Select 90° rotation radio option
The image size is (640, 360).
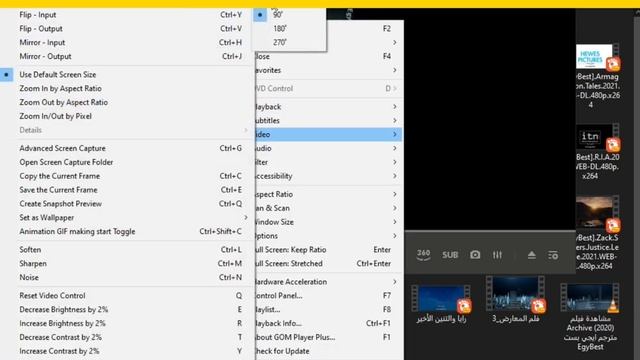coord(289,15)
